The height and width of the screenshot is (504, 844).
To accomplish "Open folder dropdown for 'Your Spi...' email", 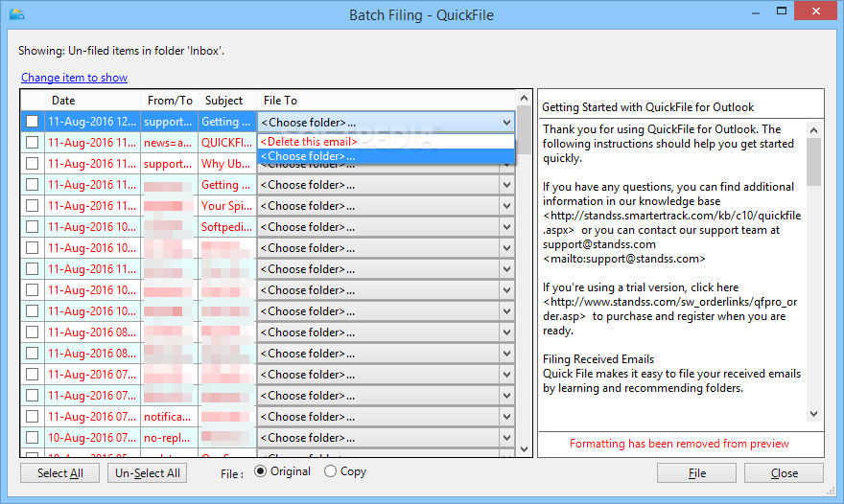I will (x=506, y=206).
